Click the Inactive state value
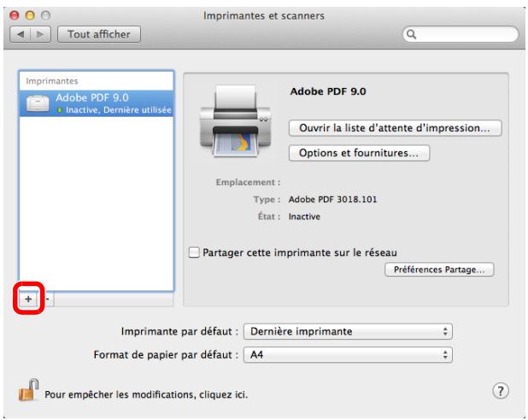 click(x=304, y=216)
